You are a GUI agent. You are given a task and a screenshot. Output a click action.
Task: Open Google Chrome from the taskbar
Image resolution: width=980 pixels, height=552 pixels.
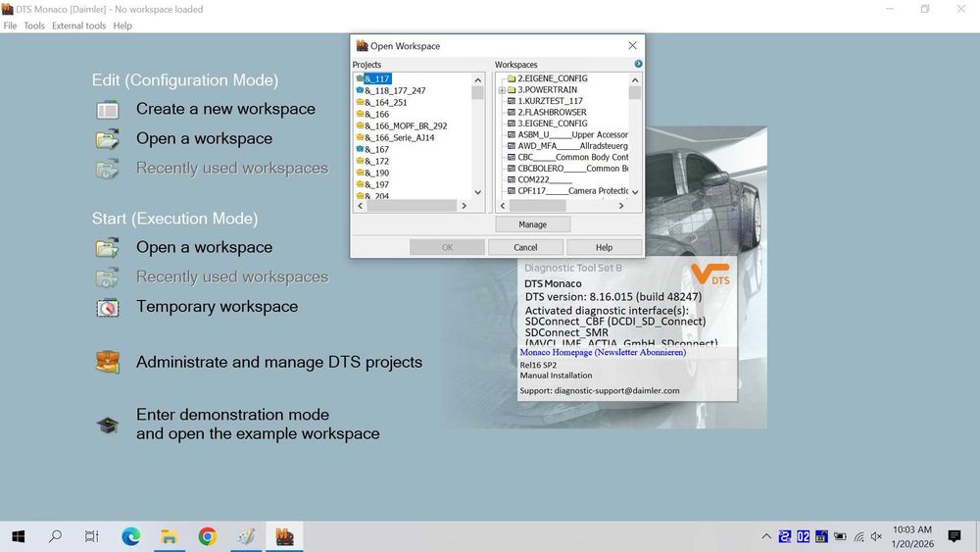coord(208,536)
